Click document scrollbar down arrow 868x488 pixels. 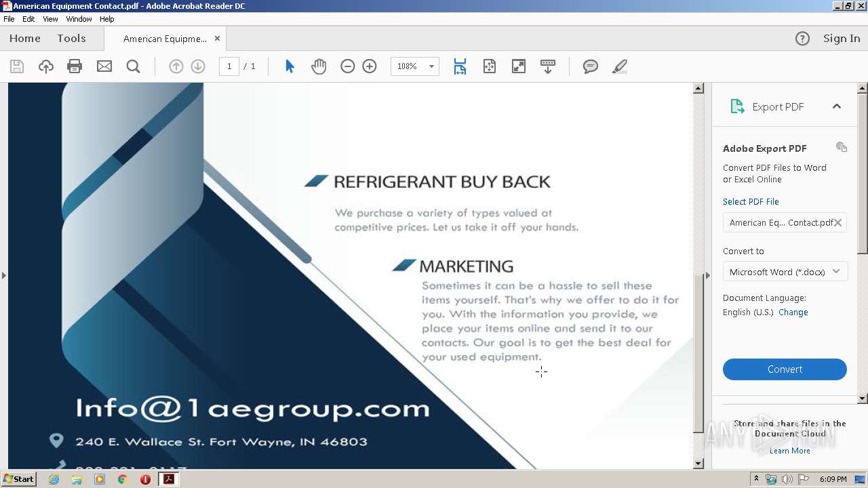(x=698, y=464)
